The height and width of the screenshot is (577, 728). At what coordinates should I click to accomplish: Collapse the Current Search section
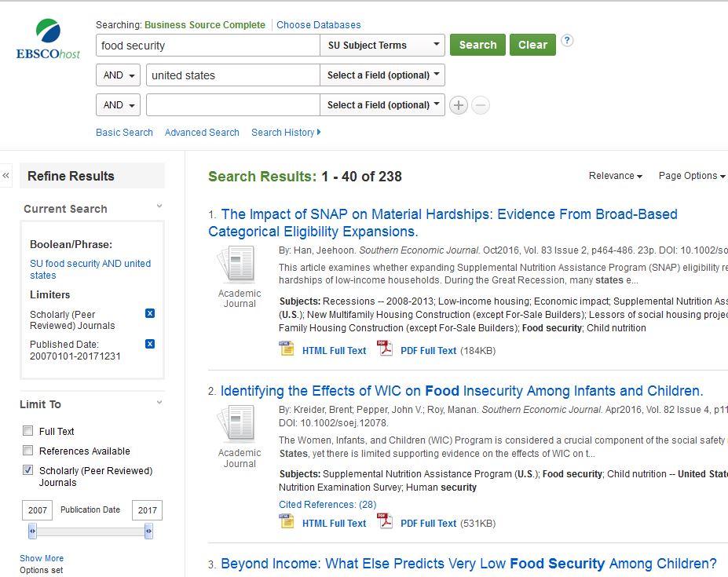[159, 206]
